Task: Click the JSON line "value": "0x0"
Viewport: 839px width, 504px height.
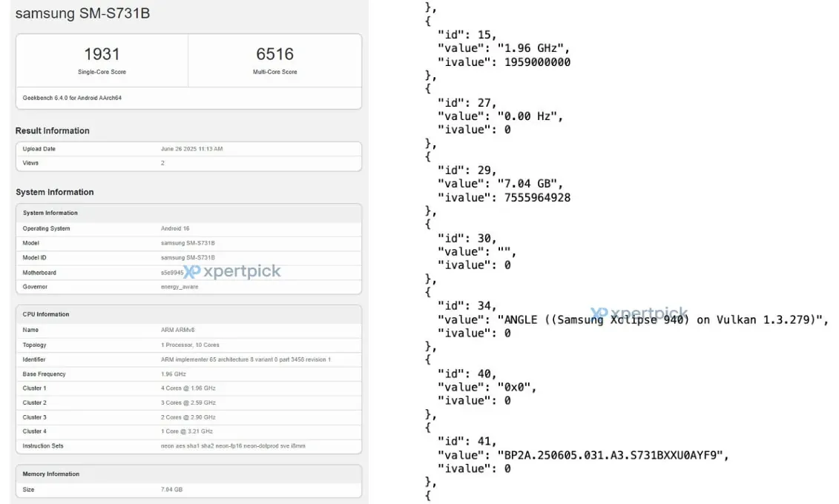Action: click(x=487, y=387)
